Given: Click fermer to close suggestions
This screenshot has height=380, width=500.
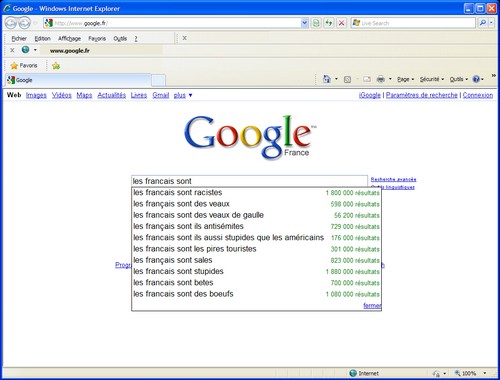Looking at the screenshot, I should click(x=372, y=305).
